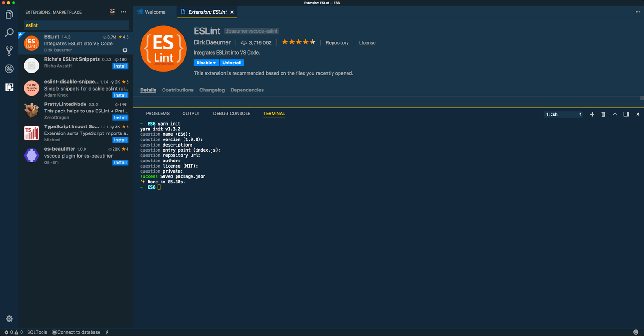644x336 pixels.
Task: Open the Source Control view
Action: (8, 50)
